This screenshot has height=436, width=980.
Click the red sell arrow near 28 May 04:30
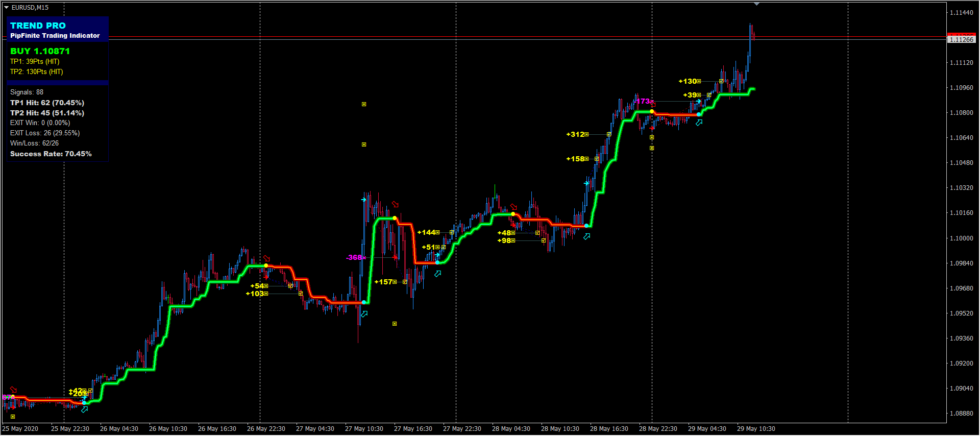click(513, 207)
